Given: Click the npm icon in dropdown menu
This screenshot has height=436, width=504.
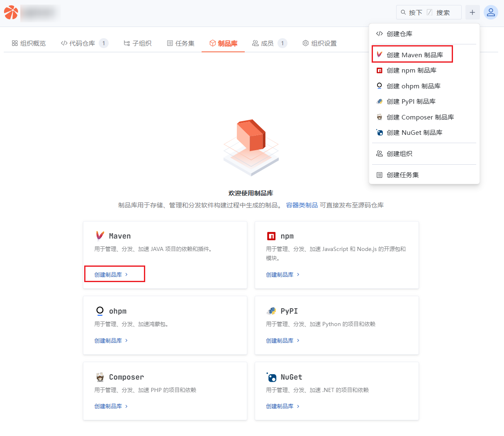Looking at the screenshot, I should tap(379, 71).
